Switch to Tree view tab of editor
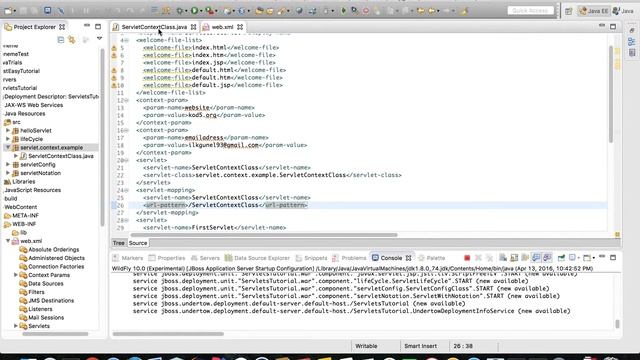 point(118,243)
